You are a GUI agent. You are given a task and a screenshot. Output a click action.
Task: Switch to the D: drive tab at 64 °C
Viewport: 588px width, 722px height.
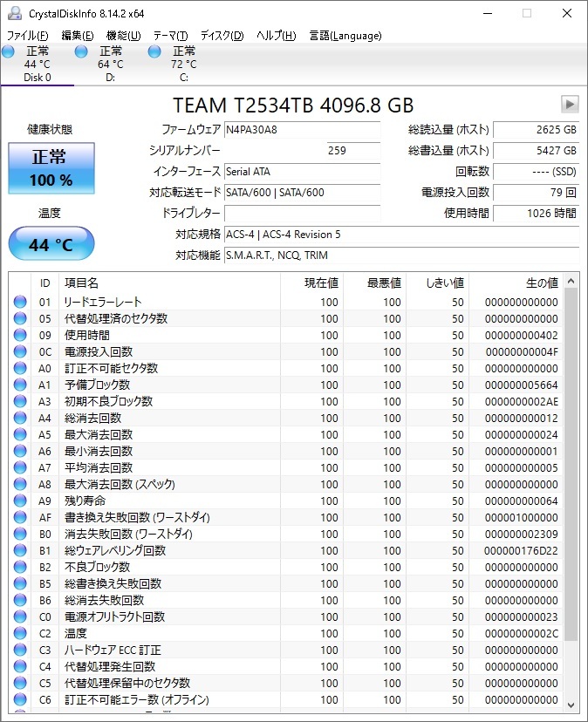[111, 65]
